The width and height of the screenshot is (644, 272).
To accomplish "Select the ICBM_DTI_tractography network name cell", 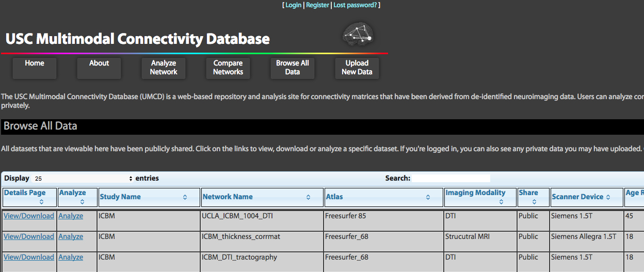I will 262,262.
